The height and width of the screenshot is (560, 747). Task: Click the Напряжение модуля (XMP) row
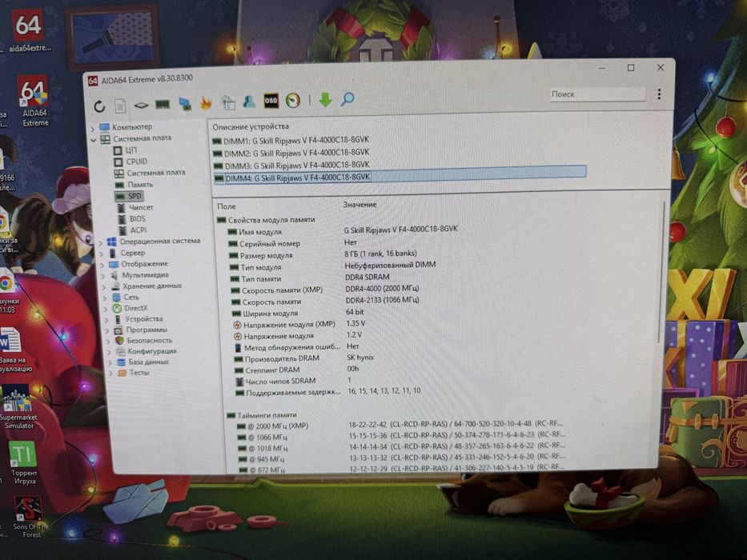click(299, 324)
